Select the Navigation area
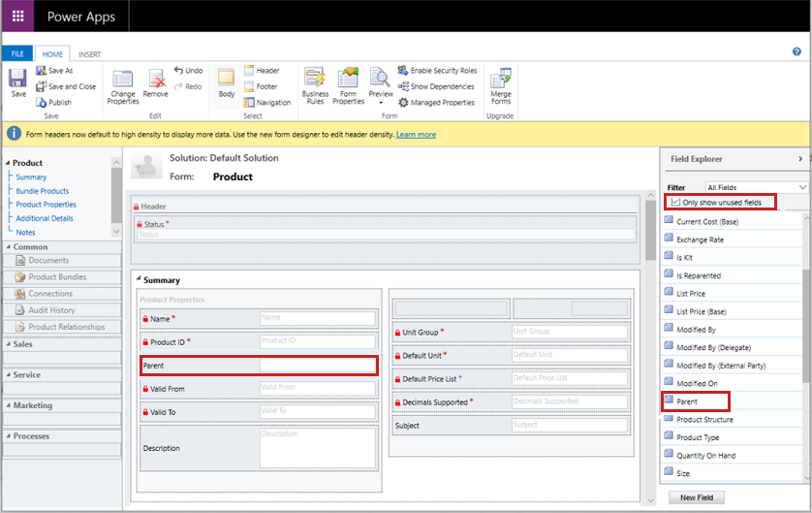Screen dimensions: 812x513 click(267, 103)
